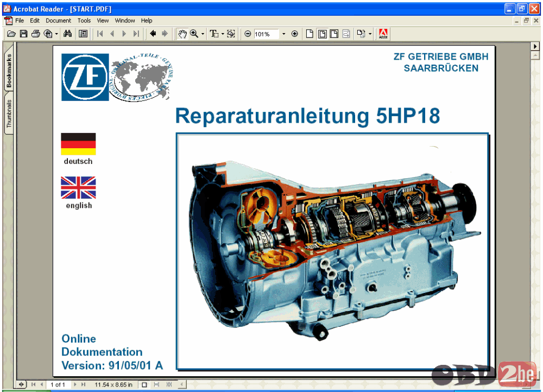The height and width of the screenshot is (392, 543).
Task: Click the vertical scrollbar up arrow
Action: [x=535, y=55]
